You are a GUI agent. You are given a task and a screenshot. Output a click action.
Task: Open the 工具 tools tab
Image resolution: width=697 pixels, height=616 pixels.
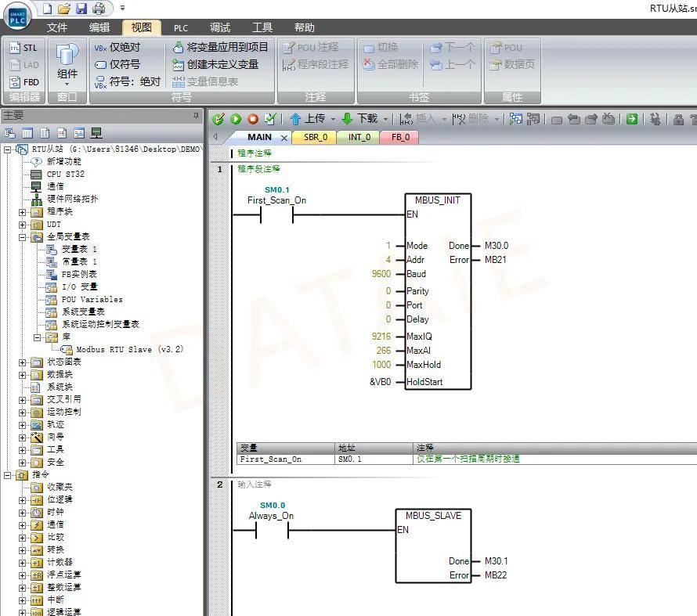click(x=262, y=27)
